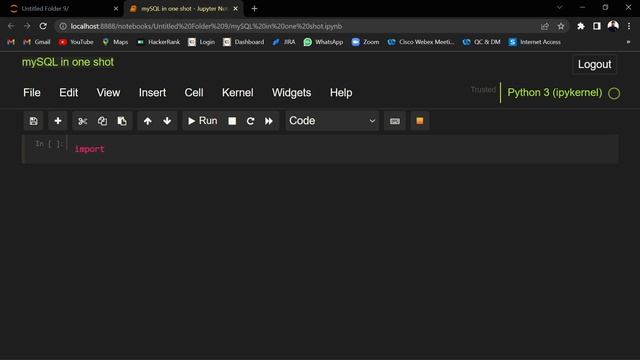The width and height of the screenshot is (640, 360).
Task: Bookmark this page with star icon
Action: coord(561,26)
